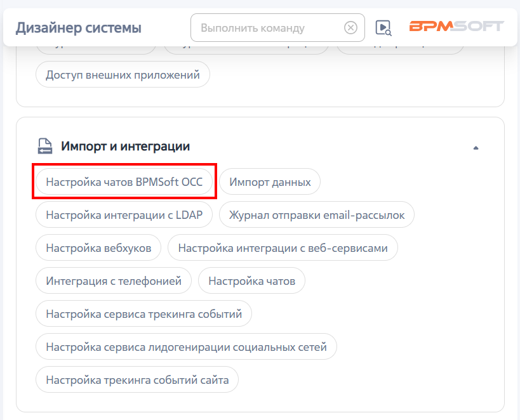Click the Import and integrations section icon
Viewport: 520px width, 420px height.
pos(45,146)
